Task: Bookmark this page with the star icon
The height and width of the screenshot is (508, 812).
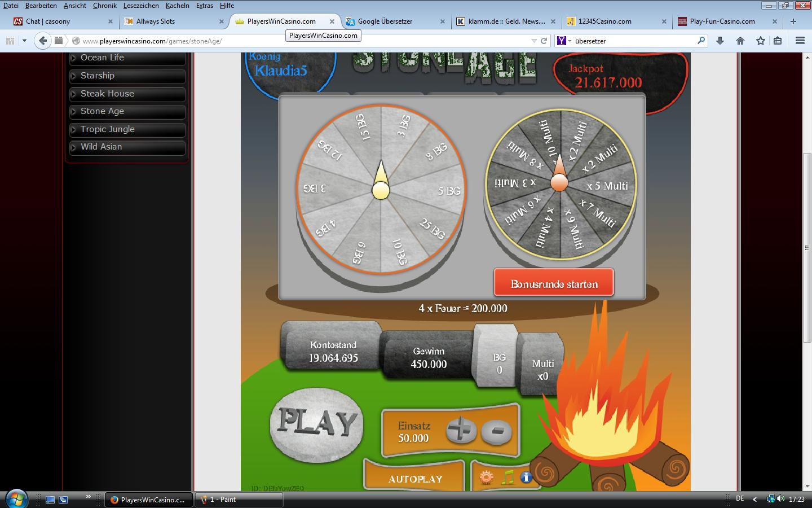Action: pos(761,41)
